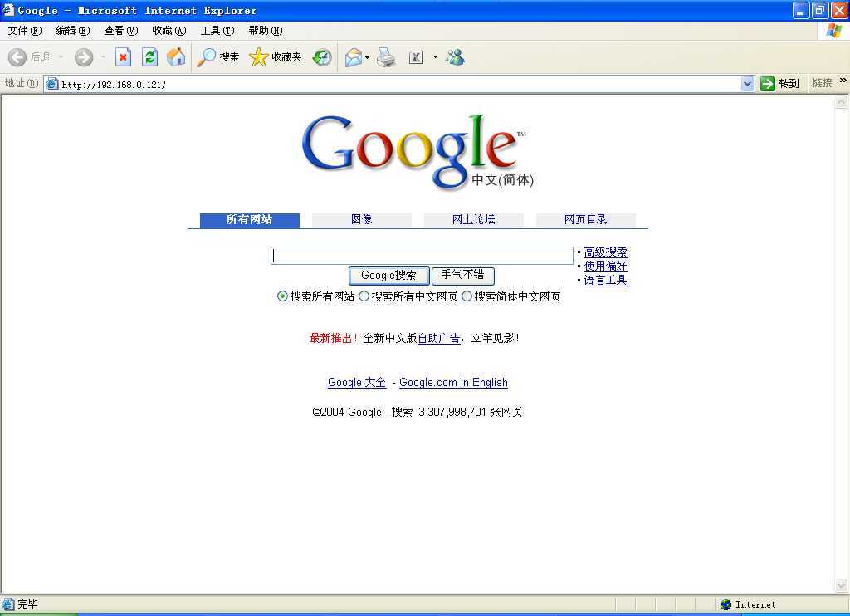Viewport: 850px width, 616px height.
Task: Open the 语言工具 link
Action: coord(605,281)
